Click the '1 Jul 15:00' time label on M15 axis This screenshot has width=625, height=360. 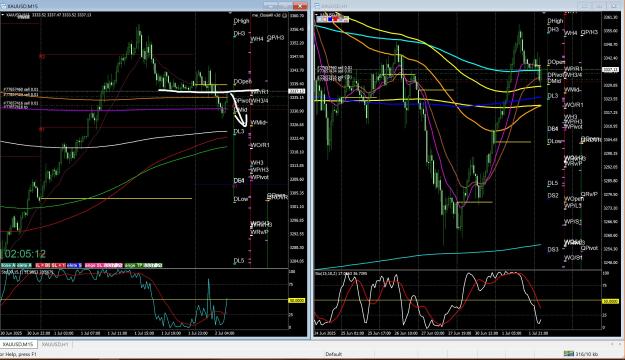point(144,333)
